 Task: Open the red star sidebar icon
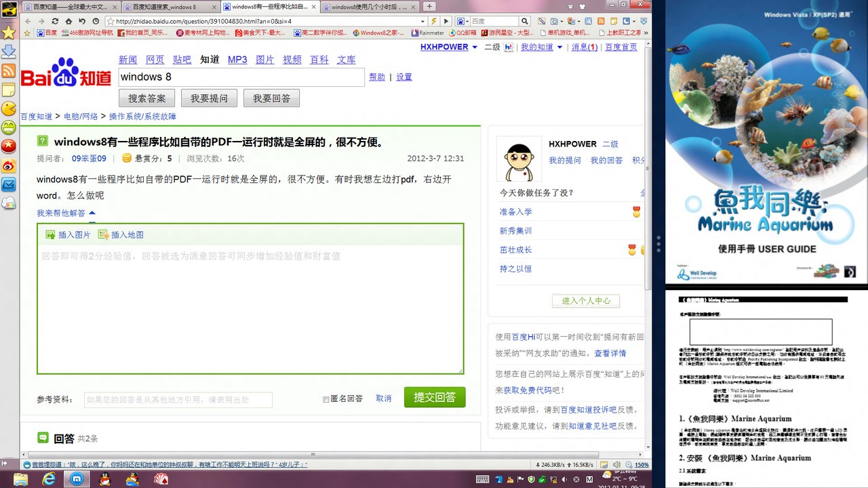tap(9, 146)
